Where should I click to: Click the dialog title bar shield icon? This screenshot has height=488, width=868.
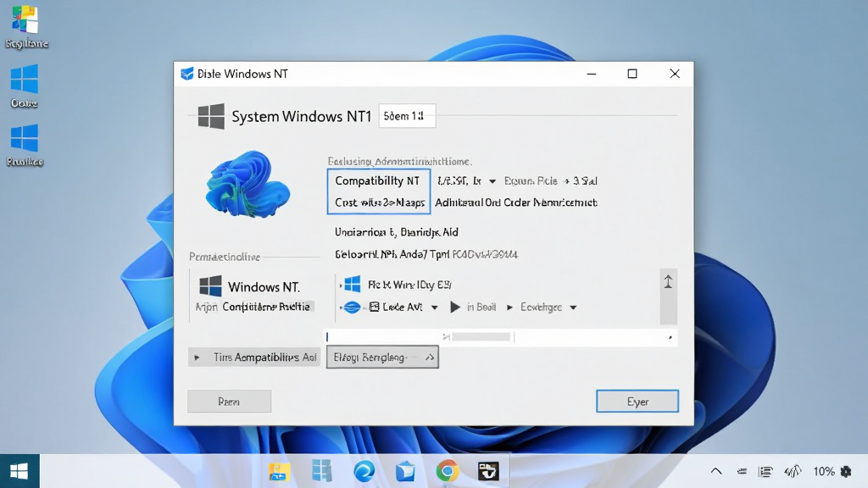(187, 74)
